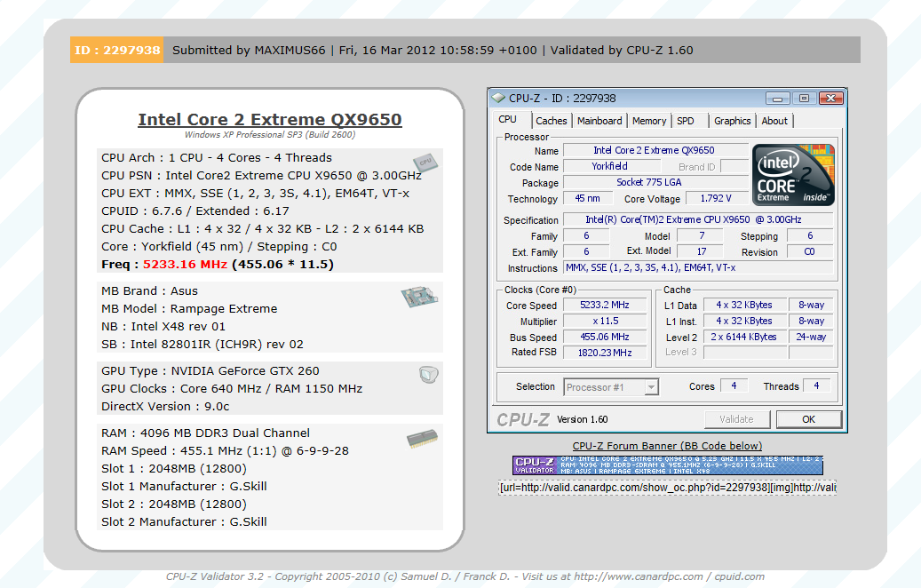The width and height of the screenshot is (921, 588).
Task: Open the CPU-Z Forum Banner link
Action: pyautogui.click(x=667, y=446)
